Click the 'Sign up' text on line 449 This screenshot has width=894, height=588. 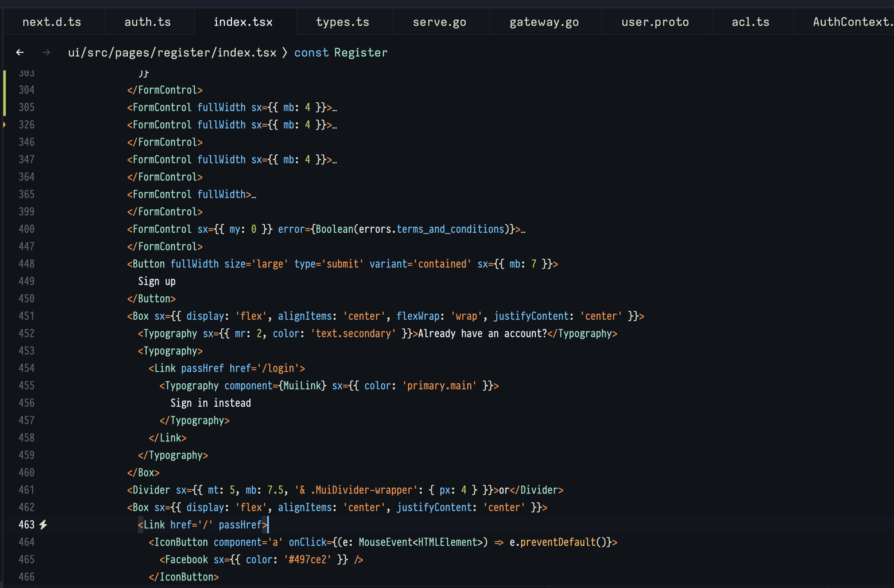(157, 282)
